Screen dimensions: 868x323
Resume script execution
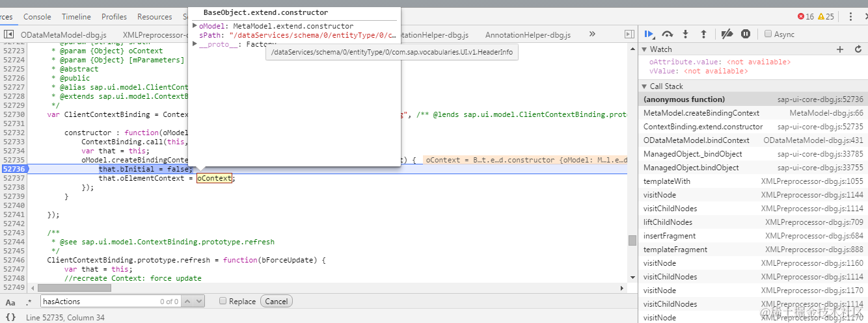[x=649, y=34]
